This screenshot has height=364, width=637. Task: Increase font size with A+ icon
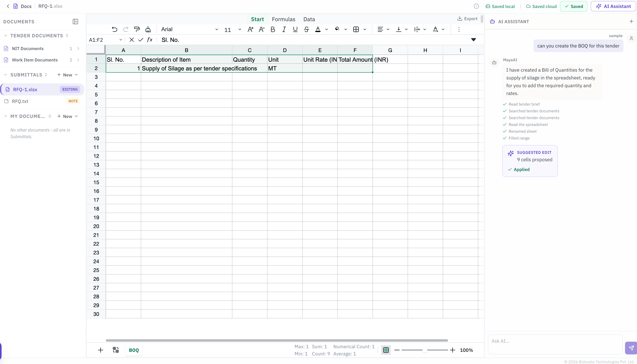click(x=250, y=30)
